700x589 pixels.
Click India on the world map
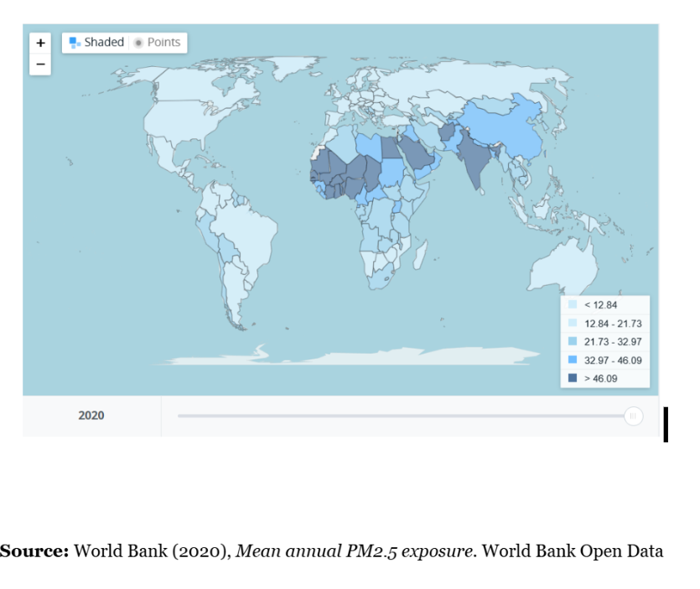pos(474,163)
